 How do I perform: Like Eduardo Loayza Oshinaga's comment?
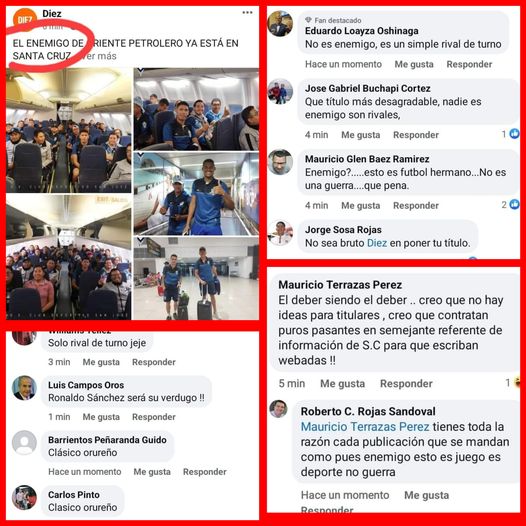pyautogui.click(x=414, y=64)
